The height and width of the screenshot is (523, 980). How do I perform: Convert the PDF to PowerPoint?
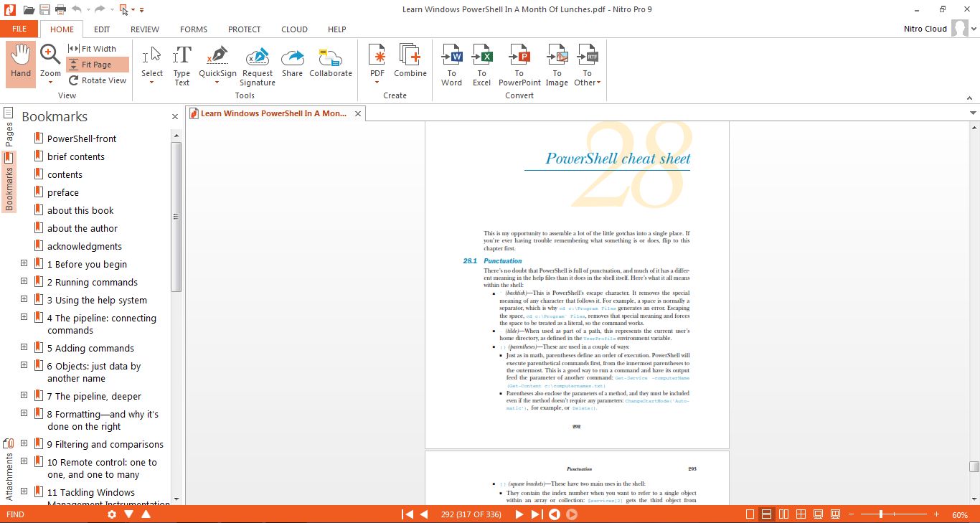[x=519, y=65]
